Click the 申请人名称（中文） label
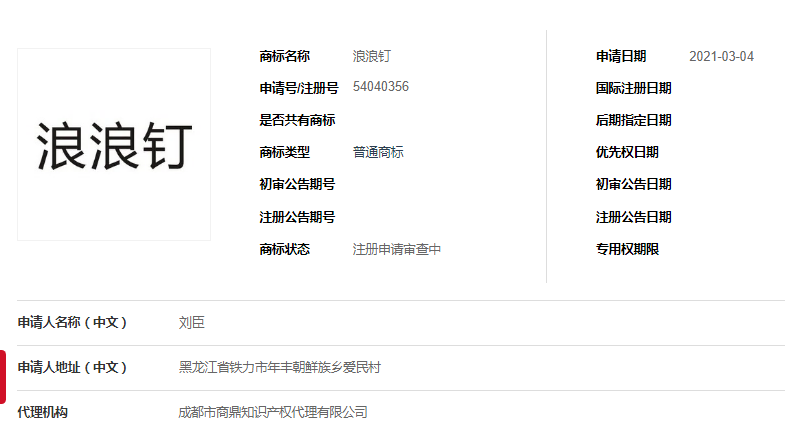Viewport: 785px width, 435px height. (x=72, y=322)
